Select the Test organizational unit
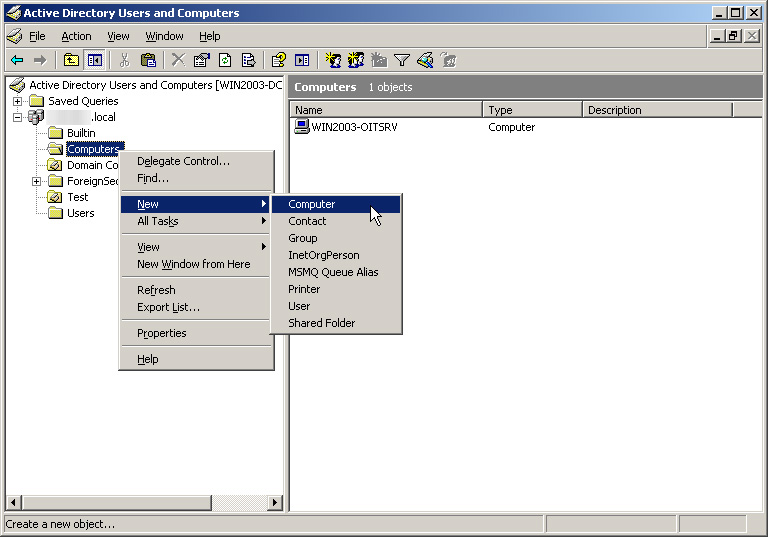768x537 pixels. click(77, 197)
